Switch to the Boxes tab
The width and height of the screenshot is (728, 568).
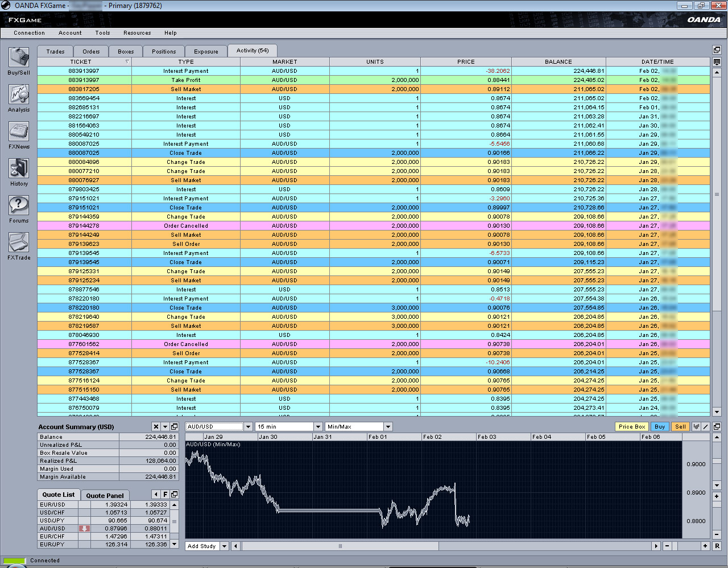[126, 51]
